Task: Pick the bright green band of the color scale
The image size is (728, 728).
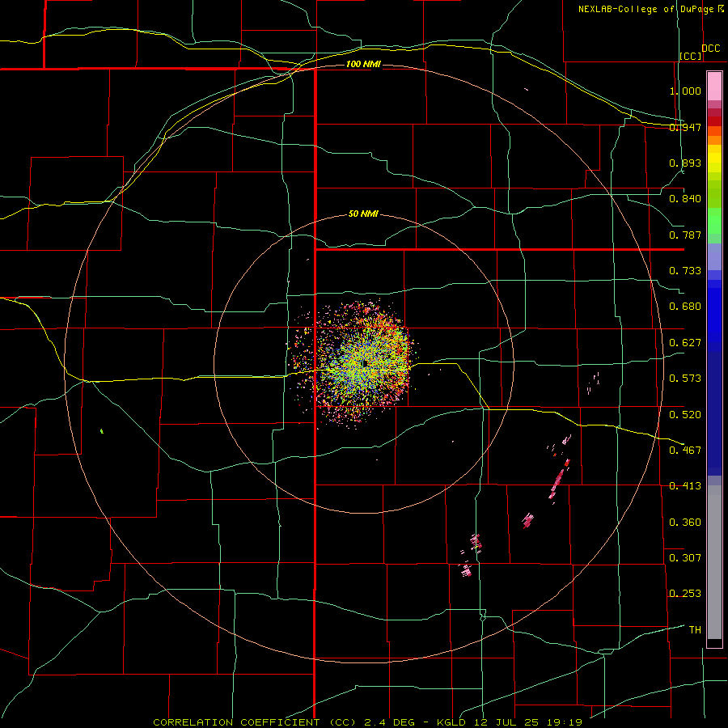Action: [714, 221]
